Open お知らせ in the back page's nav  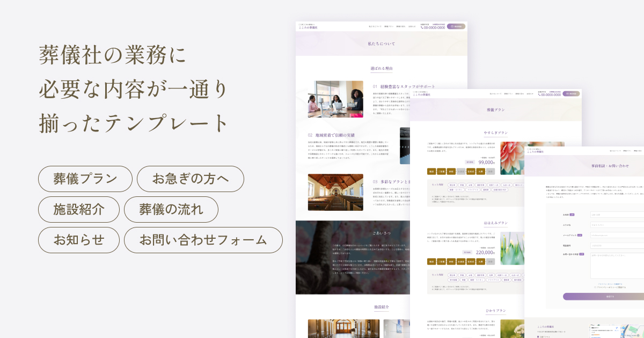pyautogui.click(x=412, y=26)
